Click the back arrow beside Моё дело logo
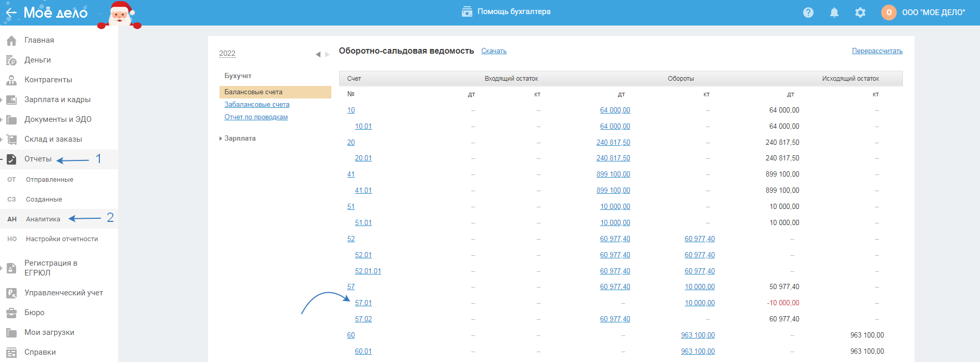This screenshot has width=980, height=362. 11,13
